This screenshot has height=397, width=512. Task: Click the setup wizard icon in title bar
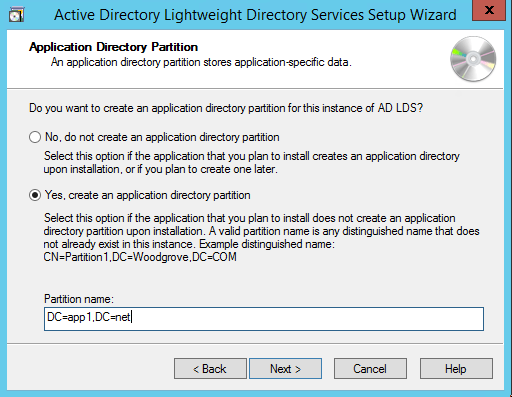[x=16, y=15]
